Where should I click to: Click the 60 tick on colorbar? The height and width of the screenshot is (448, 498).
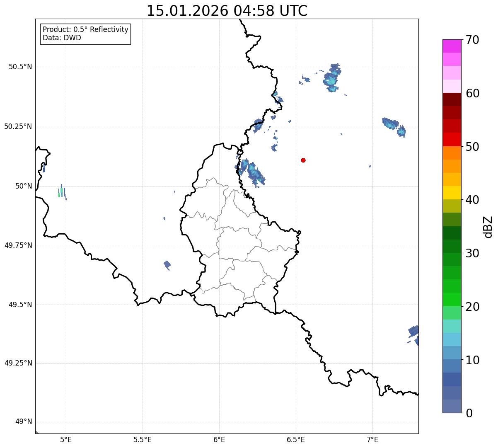coord(472,93)
